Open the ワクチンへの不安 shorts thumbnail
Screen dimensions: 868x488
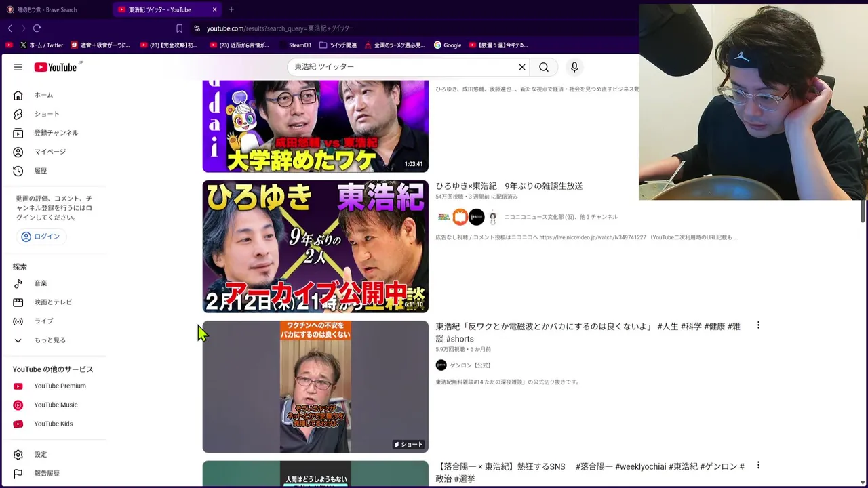point(315,386)
